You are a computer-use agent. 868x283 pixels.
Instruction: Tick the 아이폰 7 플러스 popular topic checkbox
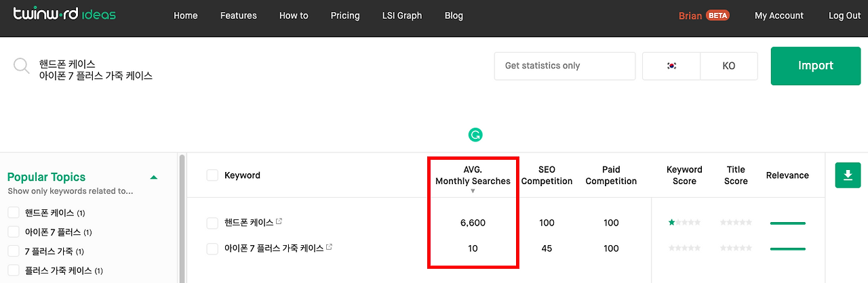pyautogui.click(x=14, y=232)
